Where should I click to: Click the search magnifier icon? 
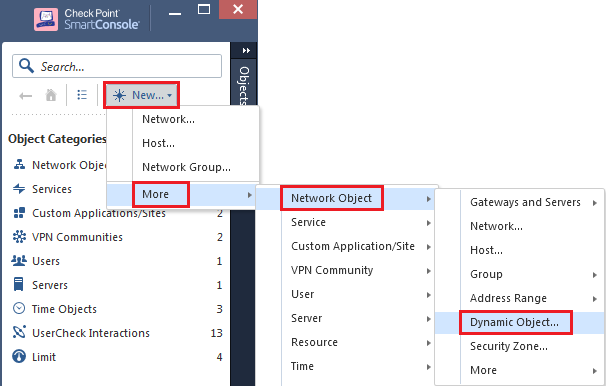[x=26, y=66]
